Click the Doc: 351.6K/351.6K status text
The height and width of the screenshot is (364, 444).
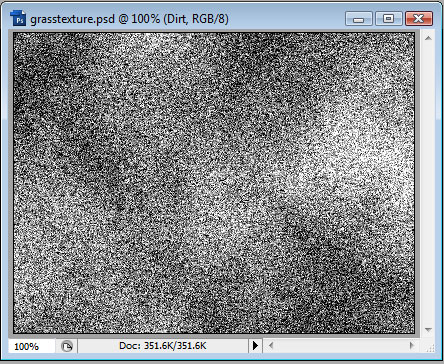(x=163, y=346)
